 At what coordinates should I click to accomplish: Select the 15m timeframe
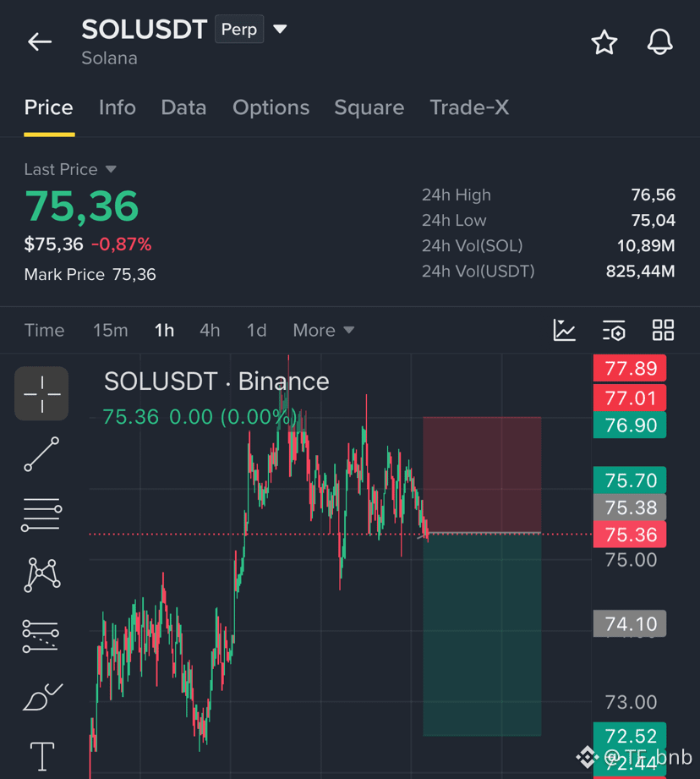coord(111,331)
